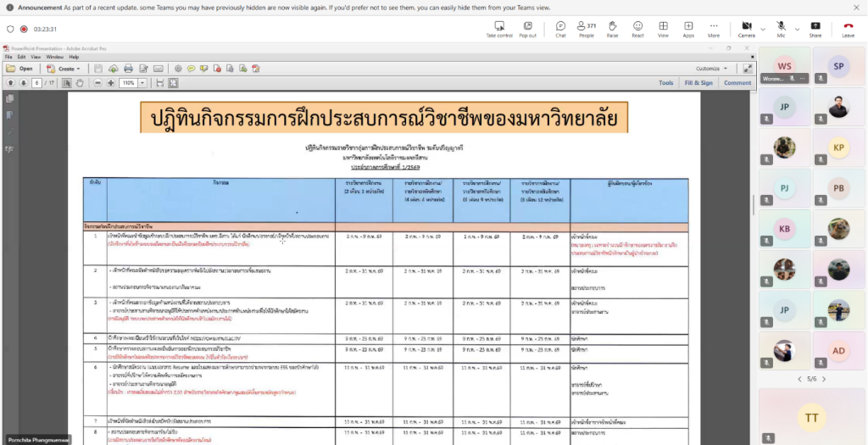The width and height of the screenshot is (868, 445).
Task: Open Acrobat's Comment pane
Action: click(737, 83)
